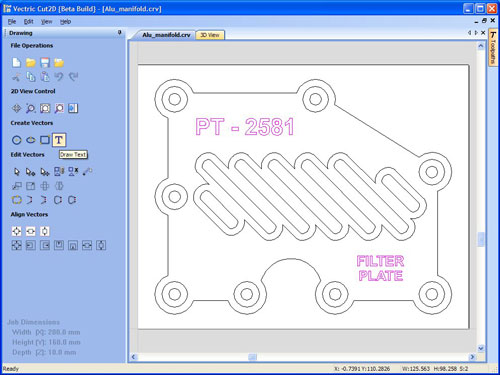Select the PT - 2581 text vector
500x375 pixels.
coord(245,127)
